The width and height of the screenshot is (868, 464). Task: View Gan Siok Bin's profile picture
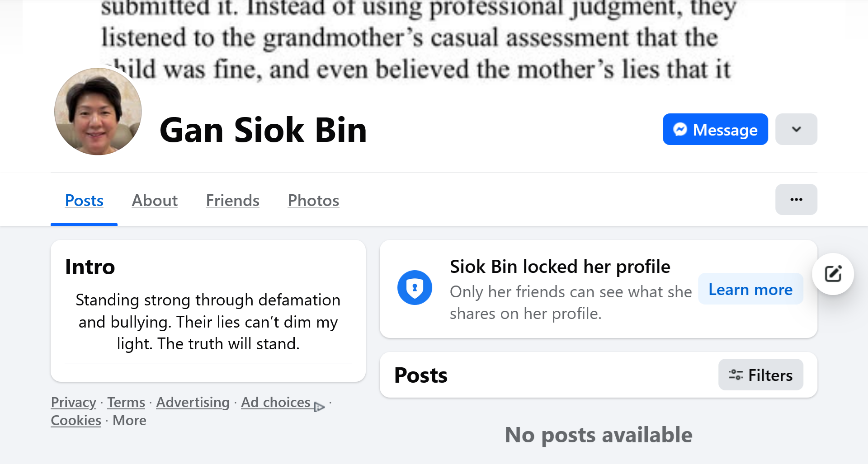coord(98,112)
